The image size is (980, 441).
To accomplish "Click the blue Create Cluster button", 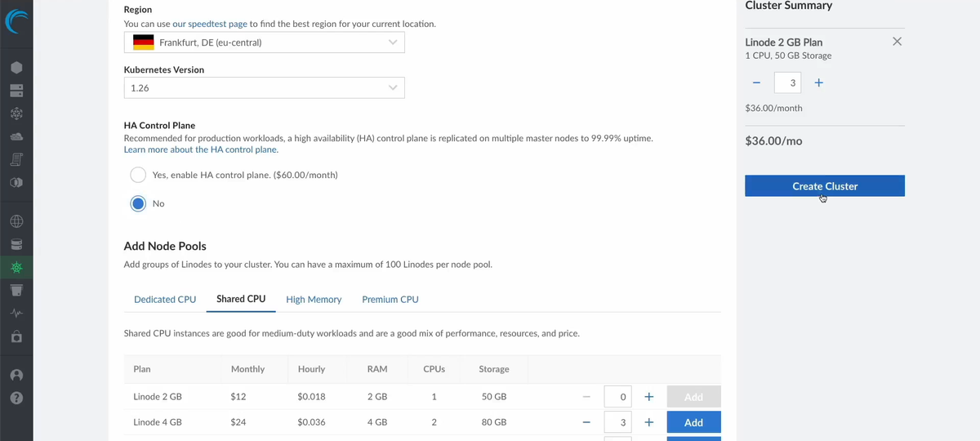I will 824,186.
